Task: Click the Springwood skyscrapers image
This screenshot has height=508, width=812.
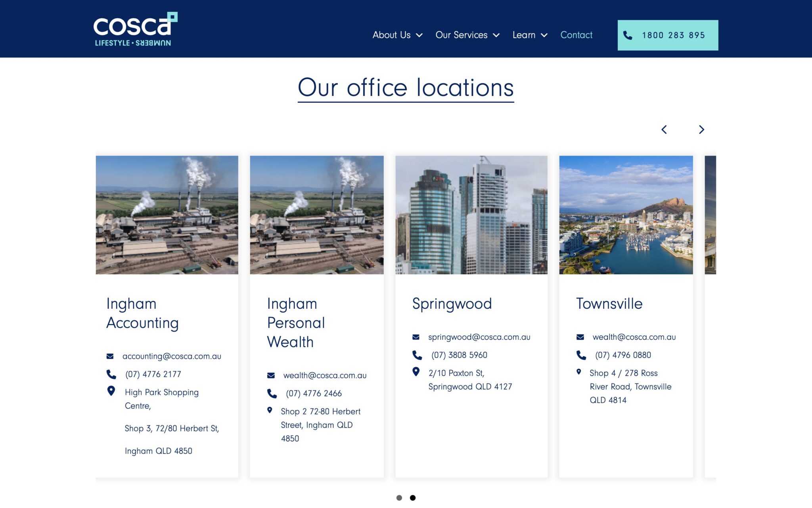Action: (471, 215)
